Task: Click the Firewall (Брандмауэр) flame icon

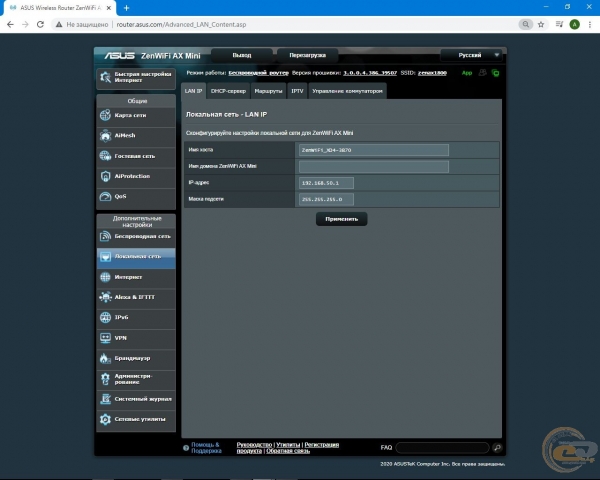Action: [105, 358]
